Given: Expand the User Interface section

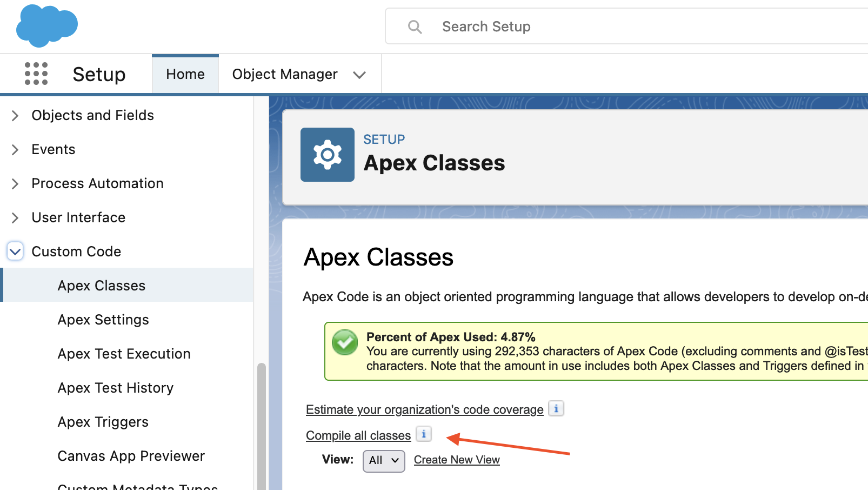Looking at the screenshot, I should pyautogui.click(x=15, y=217).
